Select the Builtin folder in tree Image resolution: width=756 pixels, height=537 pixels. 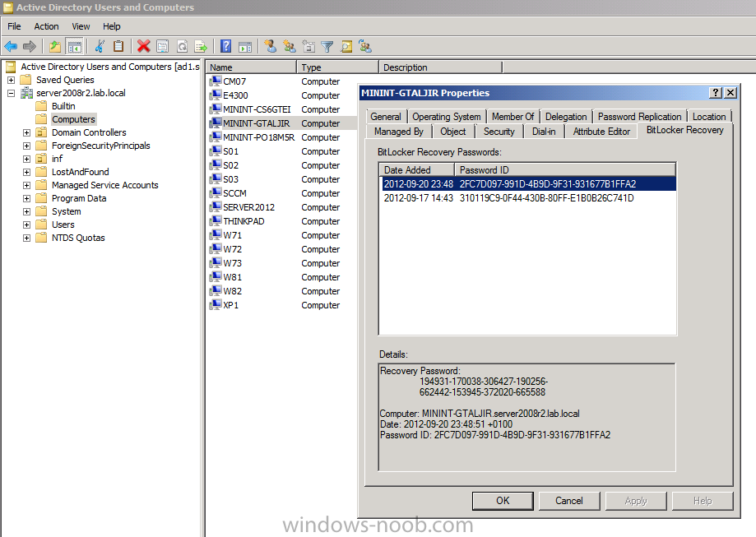(x=63, y=106)
